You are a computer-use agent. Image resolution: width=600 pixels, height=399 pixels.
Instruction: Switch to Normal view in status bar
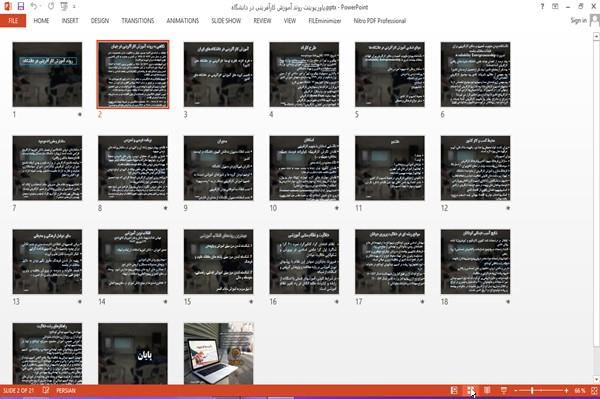[x=454, y=391]
